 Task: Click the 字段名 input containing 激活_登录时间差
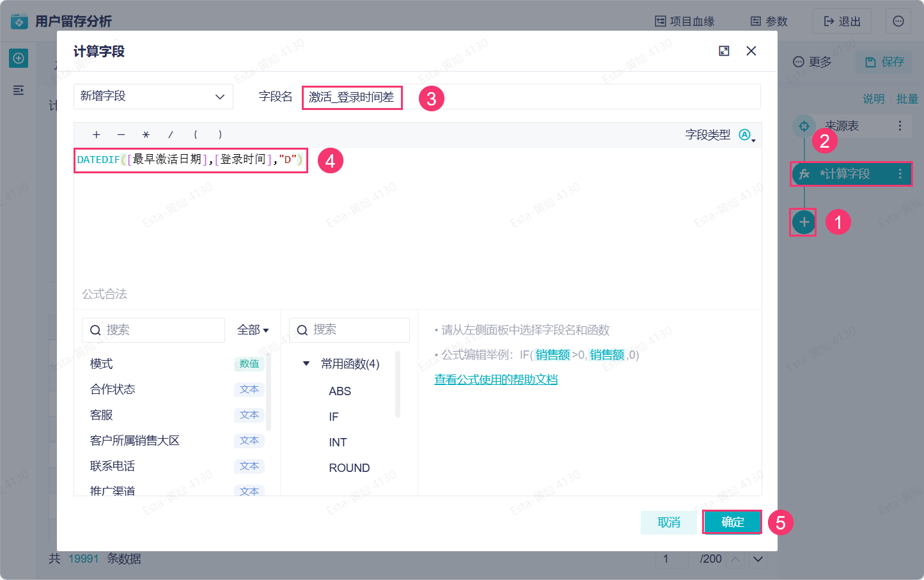(x=531, y=97)
